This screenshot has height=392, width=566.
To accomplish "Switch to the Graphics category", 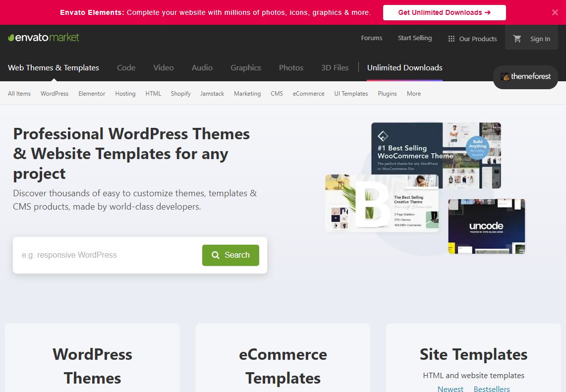I will click(x=246, y=67).
